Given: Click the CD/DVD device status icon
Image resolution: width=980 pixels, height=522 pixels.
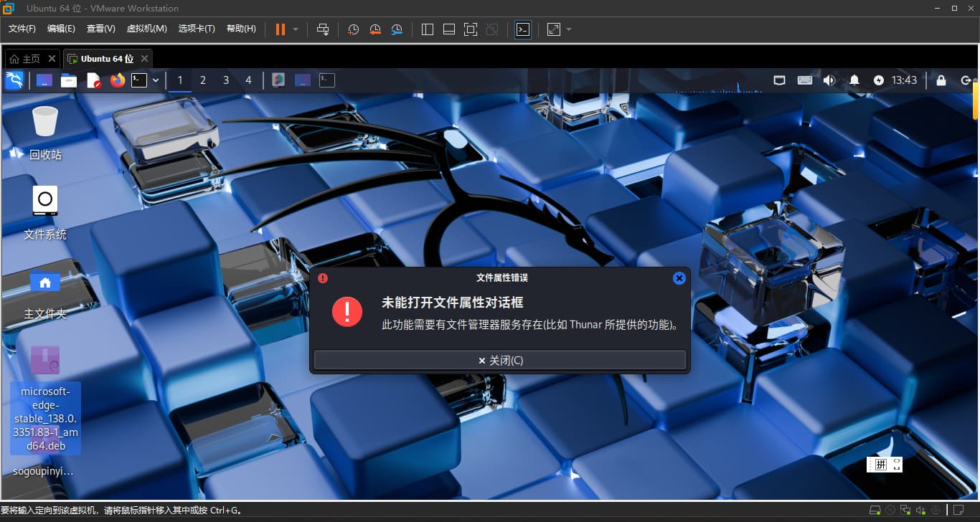Looking at the screenshot, I should 890,511.
